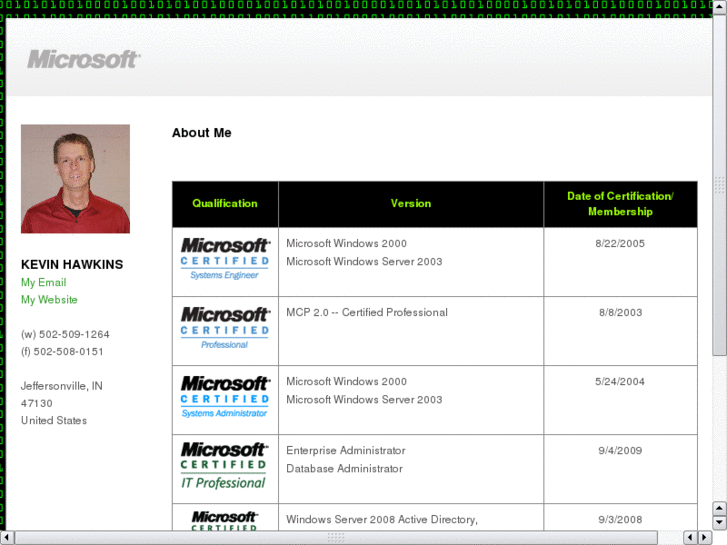Open the My Email link
The width and height of the screenshot is (727, 545).
(44, 282)
